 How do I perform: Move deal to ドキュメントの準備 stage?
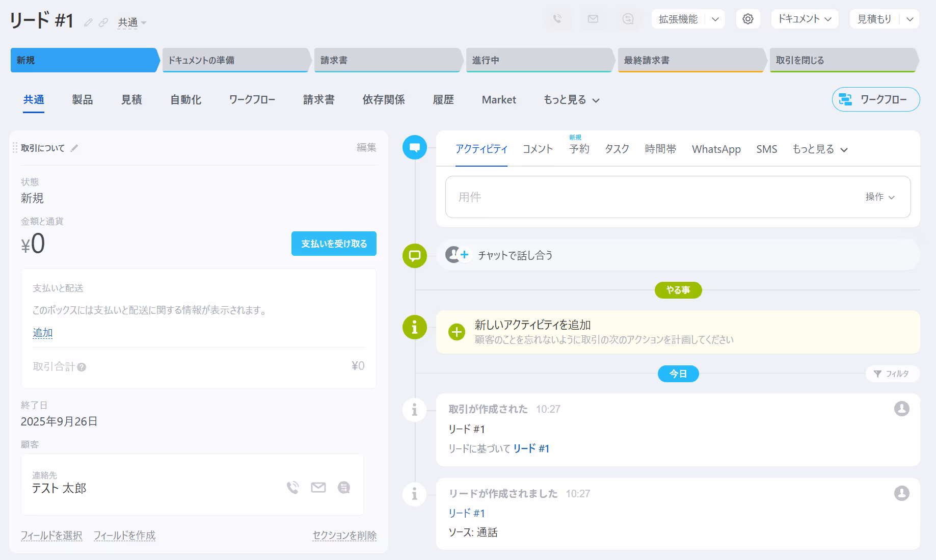point(236,60)
